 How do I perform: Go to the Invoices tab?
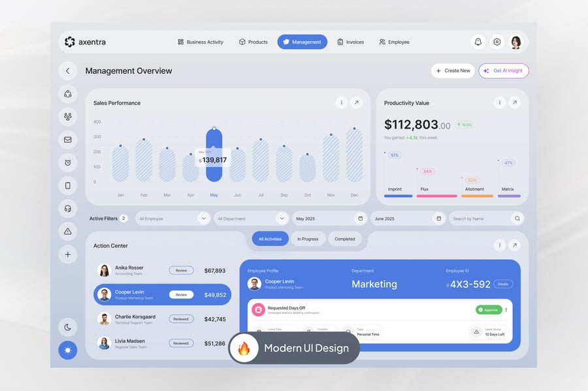pyautogui.click(x=350, y=42)
